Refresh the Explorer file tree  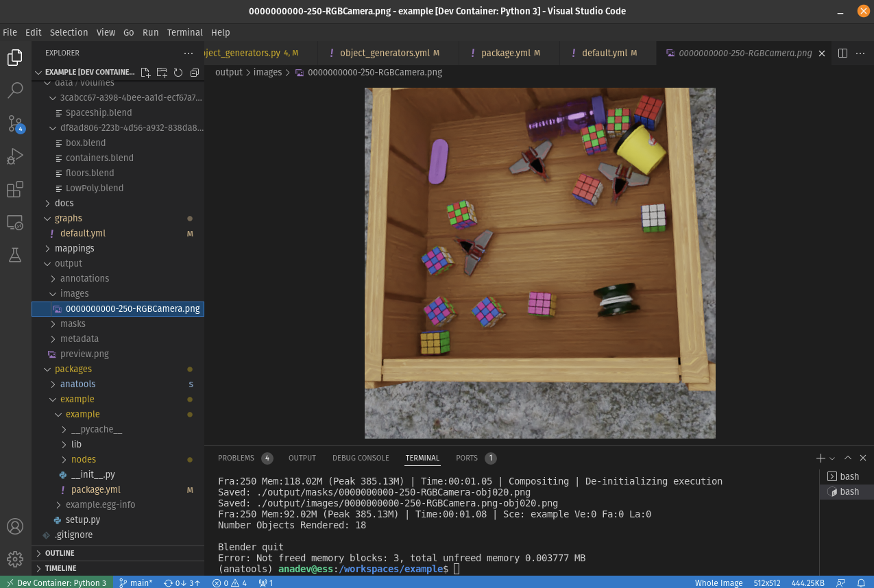tap(178, 73)
